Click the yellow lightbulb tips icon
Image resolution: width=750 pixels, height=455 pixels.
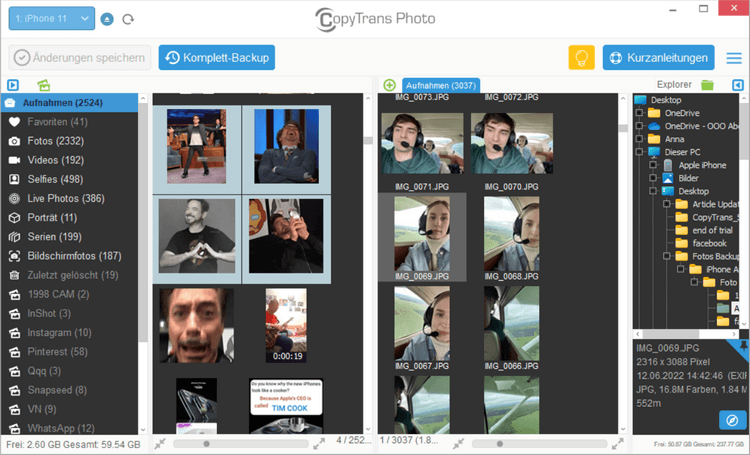(581, 57)
